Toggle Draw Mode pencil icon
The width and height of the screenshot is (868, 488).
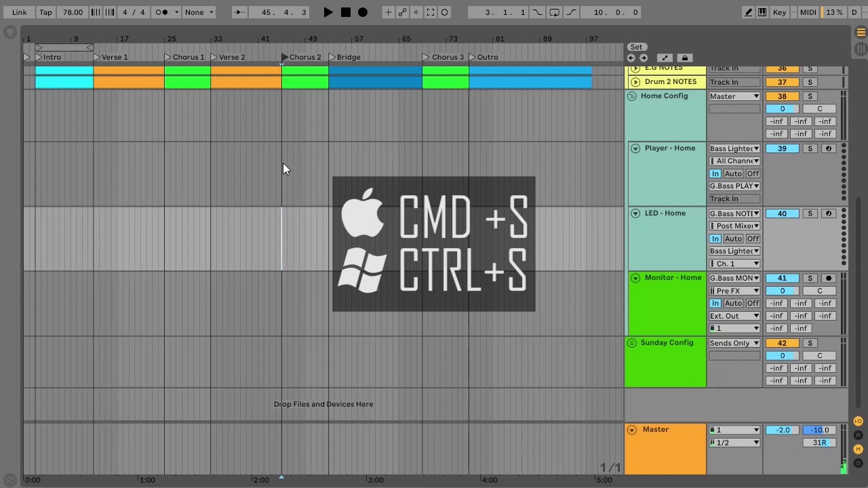pyautogui.click(x=748, y=12)
